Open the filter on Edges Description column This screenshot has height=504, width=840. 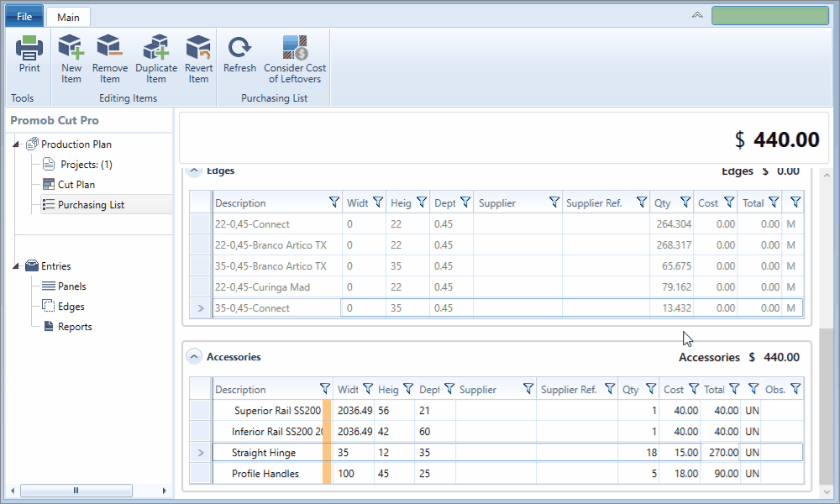tap(333, 202)
